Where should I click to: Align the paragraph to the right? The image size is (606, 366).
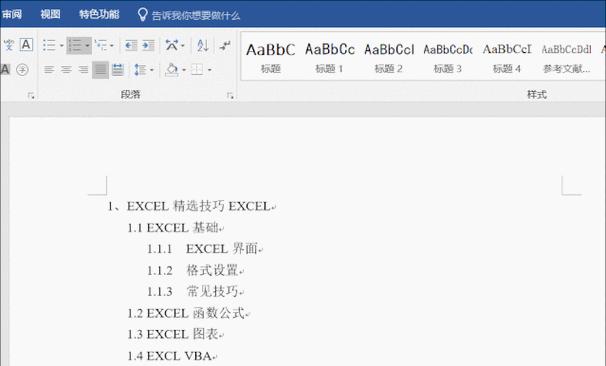(83, 70)
